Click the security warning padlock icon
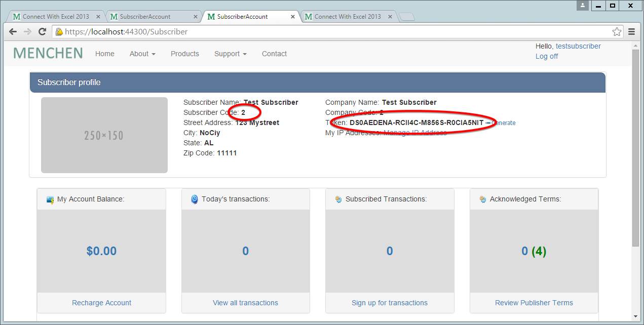Viewport: 644px width, 325px height. tap(59, 32)
